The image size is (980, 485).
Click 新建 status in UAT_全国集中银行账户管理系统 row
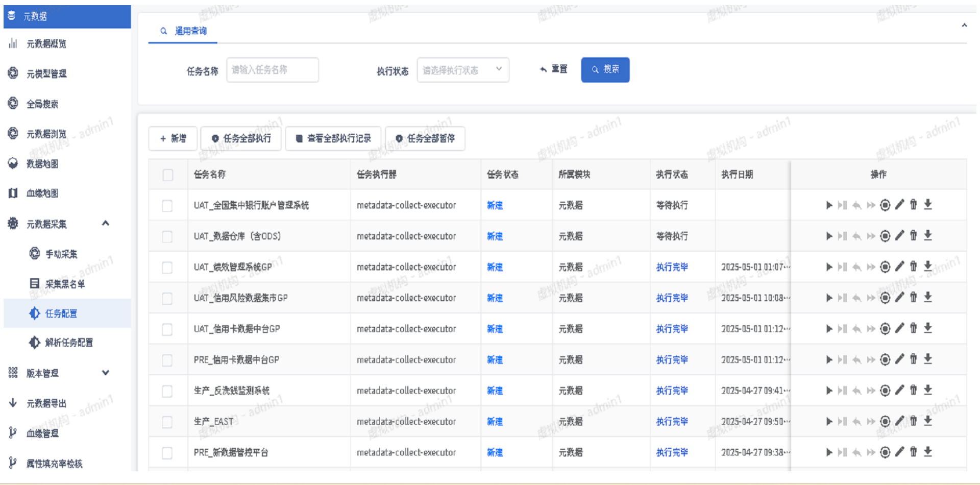(x=495, y=205)
